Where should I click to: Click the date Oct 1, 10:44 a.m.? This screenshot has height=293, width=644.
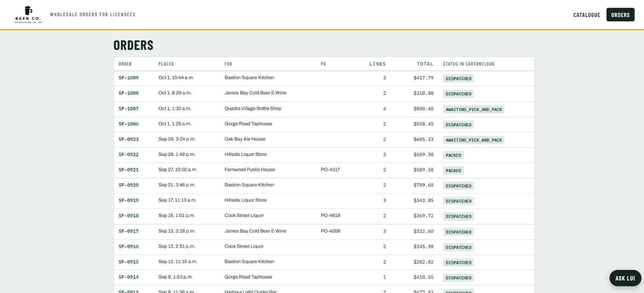[x=176, y=78]
